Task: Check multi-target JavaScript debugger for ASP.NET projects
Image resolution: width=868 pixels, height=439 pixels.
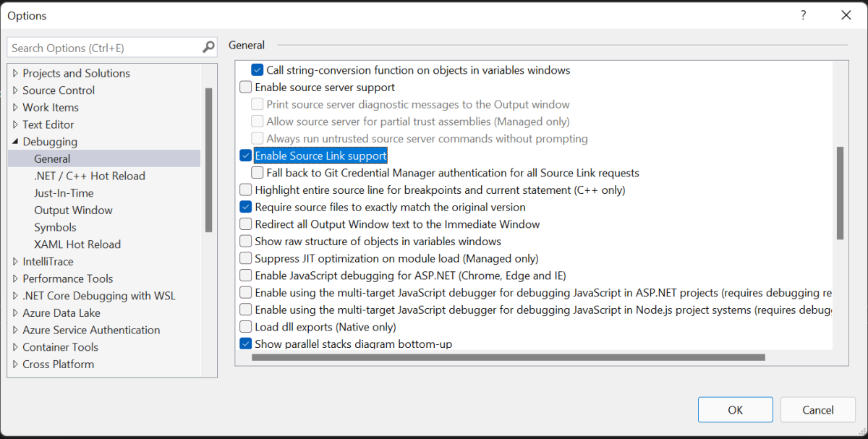Action: 246,293
